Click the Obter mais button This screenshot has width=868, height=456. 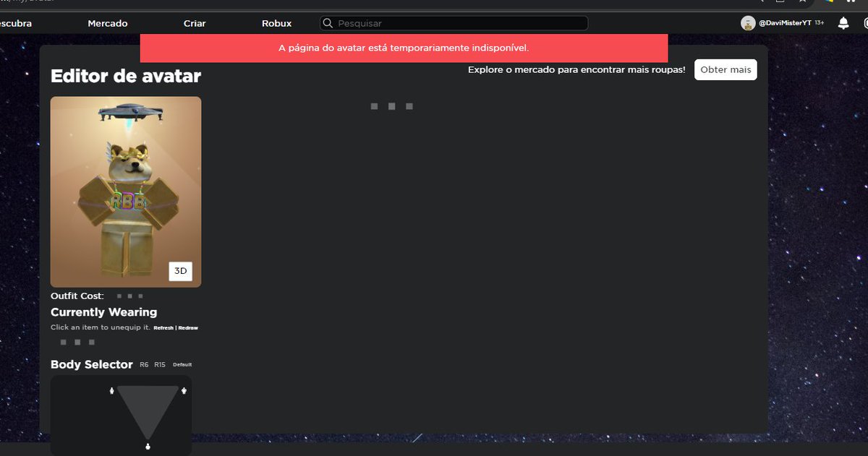tap(726, 69)
